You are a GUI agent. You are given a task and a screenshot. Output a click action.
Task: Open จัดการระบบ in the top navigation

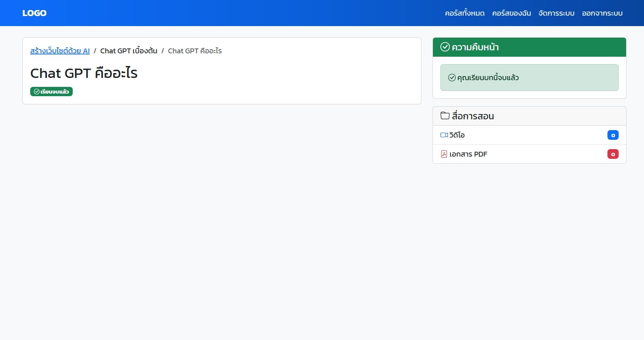pos(556,13)
